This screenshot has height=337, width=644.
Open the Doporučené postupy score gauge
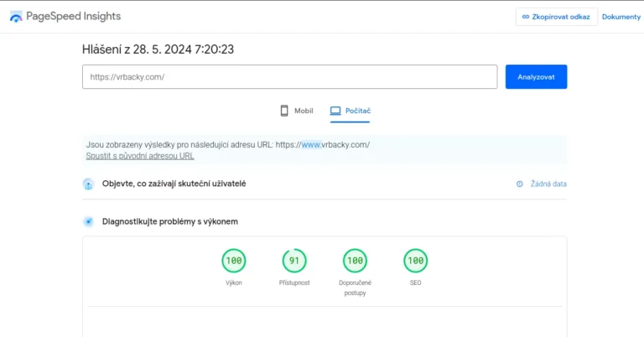coord(355,261)
